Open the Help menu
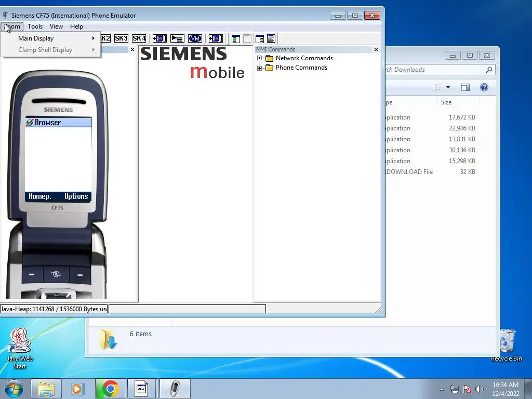The image size is (532, 399). [x=76, y=26]
